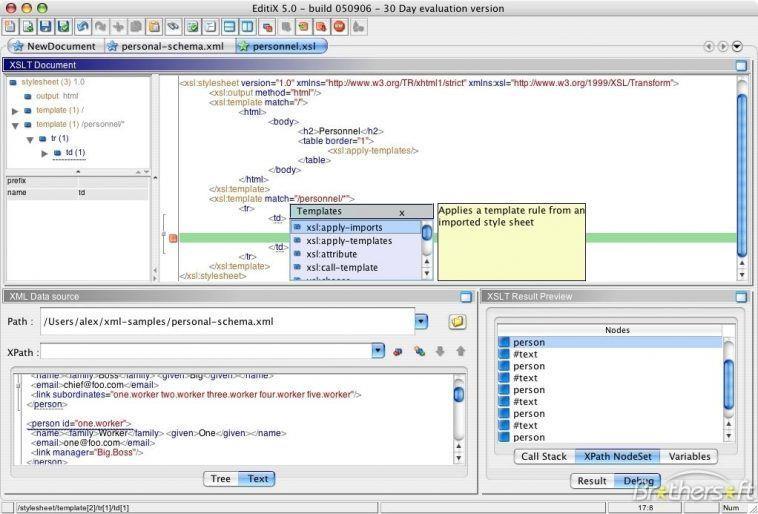Click the save-with-checkmark floppy icon
This screenshot has height=514, width=758.
(x=64, y=26)
